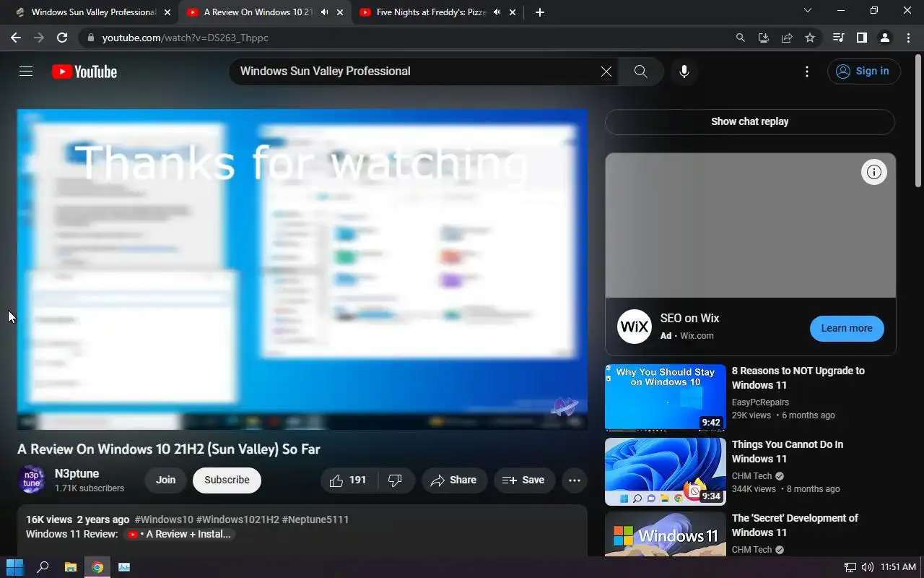Click the #Windows1021H2 hashtag
The height and width of the screenshot is (578, 924).
click(x=237, y=519)
